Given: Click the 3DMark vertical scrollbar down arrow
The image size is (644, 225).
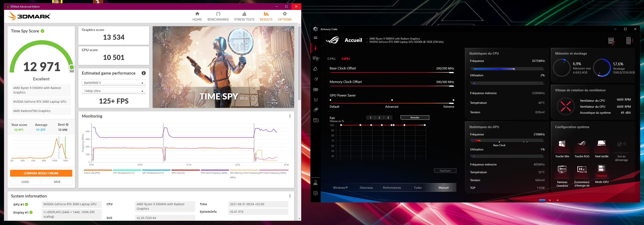Looking at the screenshot, I should tap(299, 219).
